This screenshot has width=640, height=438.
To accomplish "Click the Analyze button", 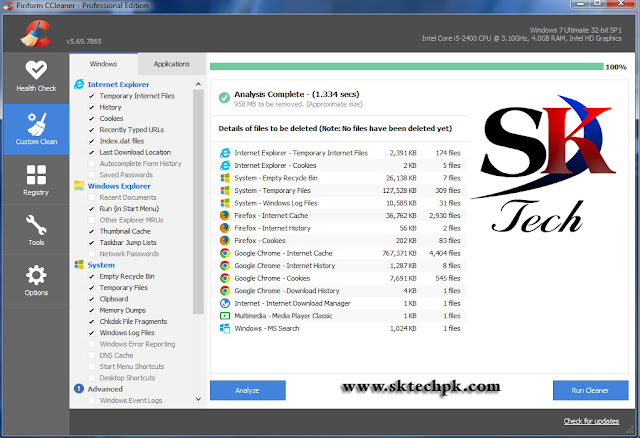I will coord(248,390).
